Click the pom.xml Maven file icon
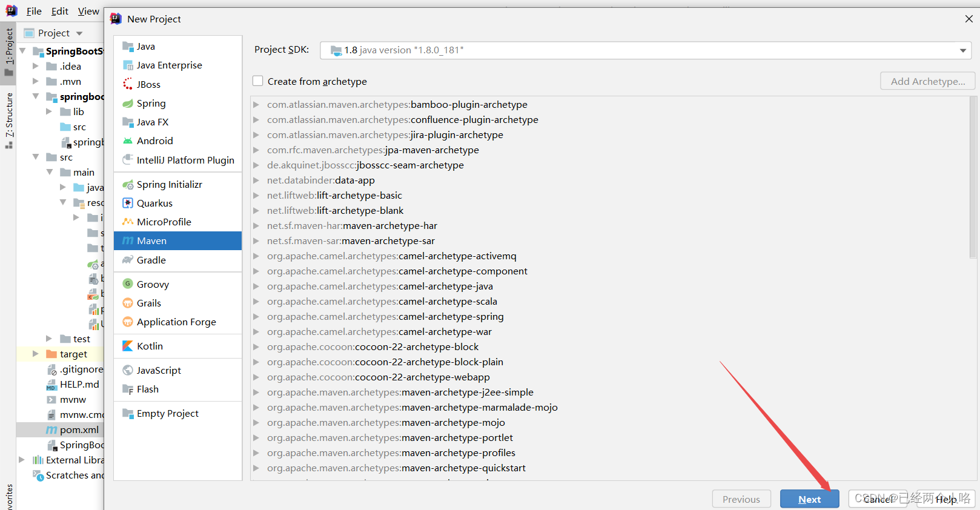 (x=51, y=429)
